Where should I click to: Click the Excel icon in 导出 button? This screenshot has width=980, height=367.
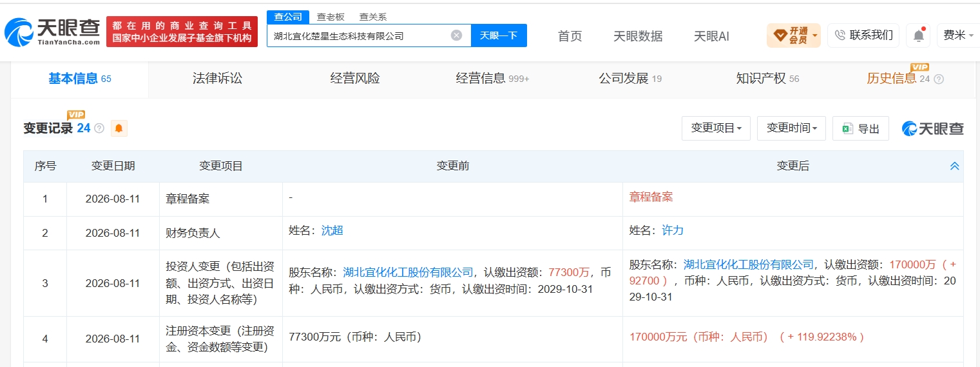point(847,128)
